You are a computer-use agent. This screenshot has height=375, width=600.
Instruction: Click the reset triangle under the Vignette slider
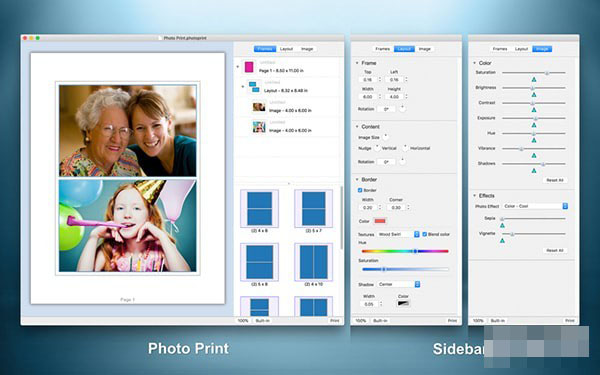tap(502, 241)
